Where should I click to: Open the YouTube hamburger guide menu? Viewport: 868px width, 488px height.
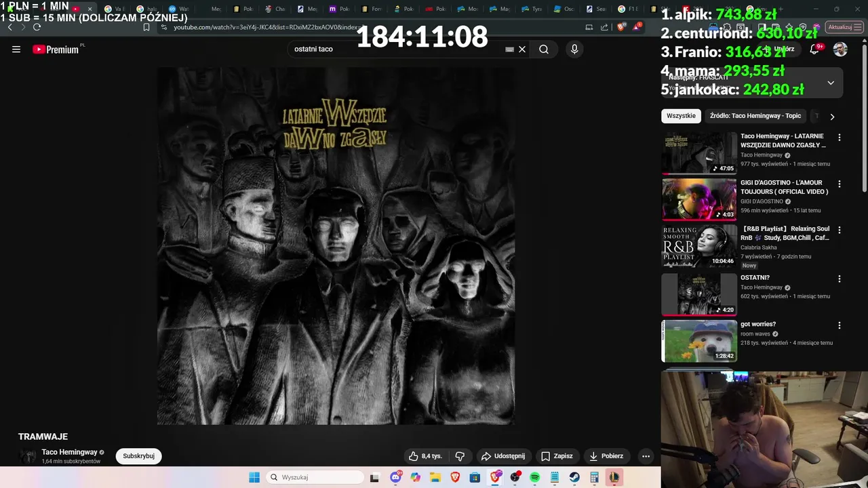click(x=16, y=49)
